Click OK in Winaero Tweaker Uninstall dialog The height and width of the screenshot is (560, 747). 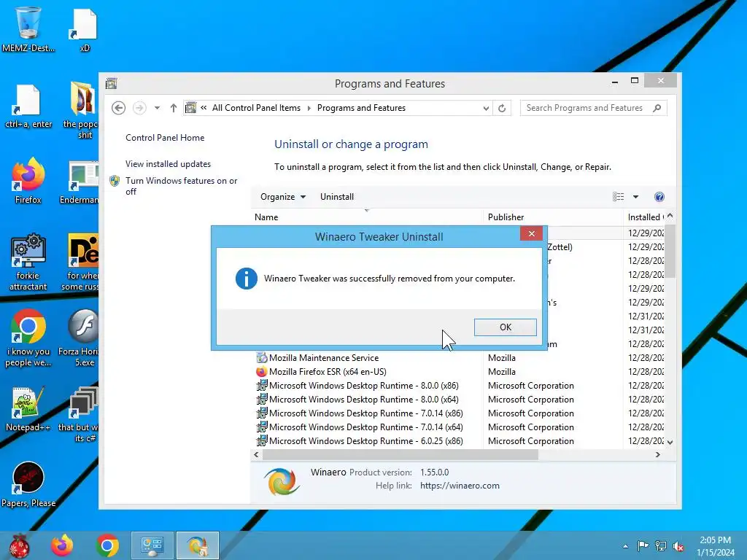click(x=505, y=327)
